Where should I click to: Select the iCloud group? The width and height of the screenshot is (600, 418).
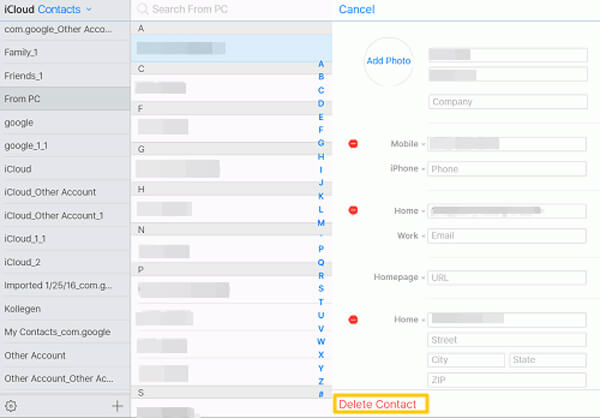pos(65,169)
